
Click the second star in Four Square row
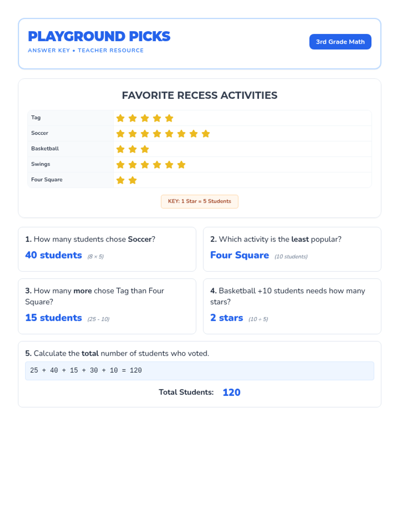pyautogui.click(x=133, y=180)
